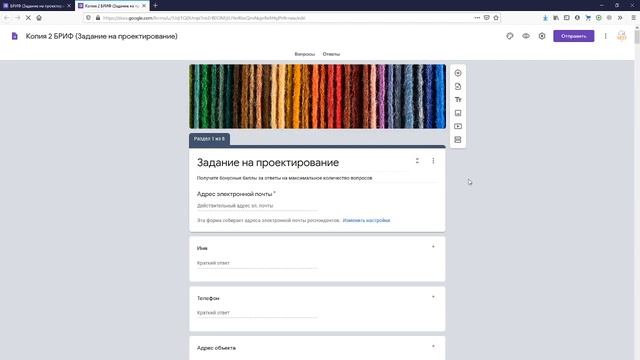
Task: Click the Google Forms home icon
Action: coord(15,36)
